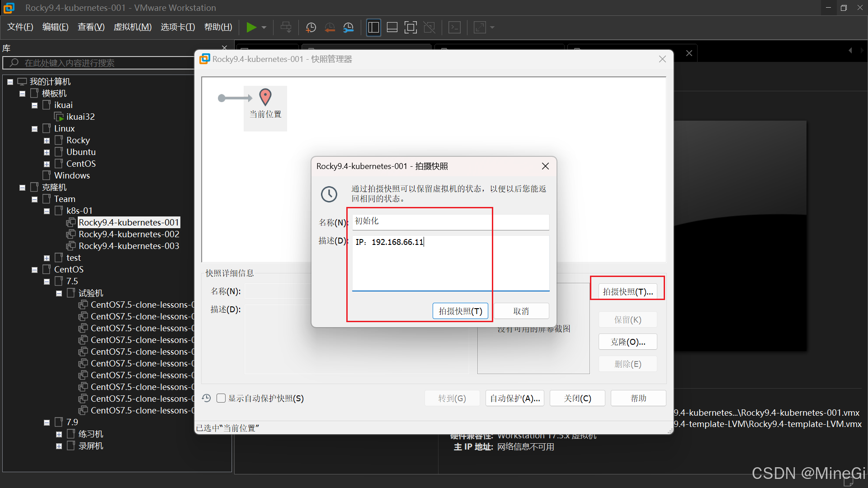
Task: Click the manage snapshots wrench-clock icon
Action: pyautogui.click(x=348, y=28)
